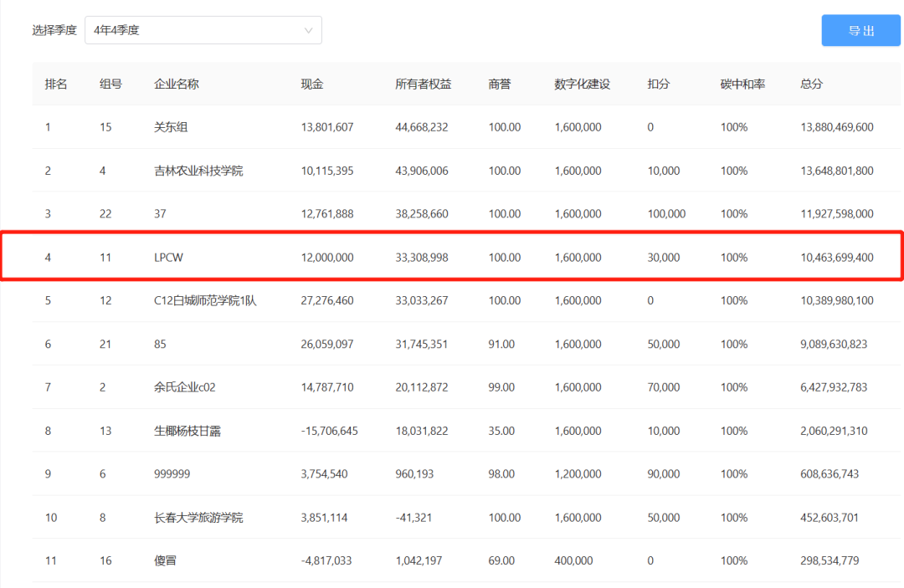Click negative cash value -4,817,033
This screenshot has height=588, width=904.
click(326, 561)
